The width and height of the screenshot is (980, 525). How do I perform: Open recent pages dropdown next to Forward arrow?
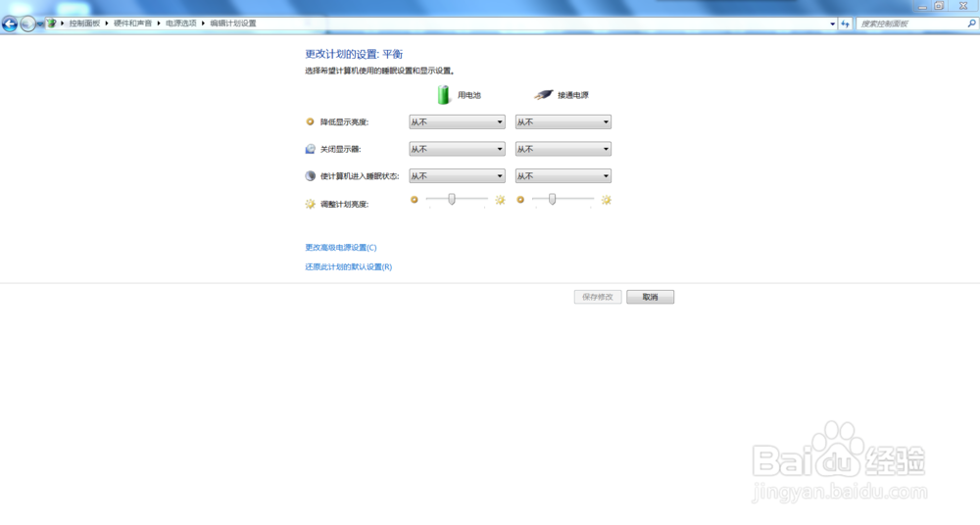click(x=40, y=24)
